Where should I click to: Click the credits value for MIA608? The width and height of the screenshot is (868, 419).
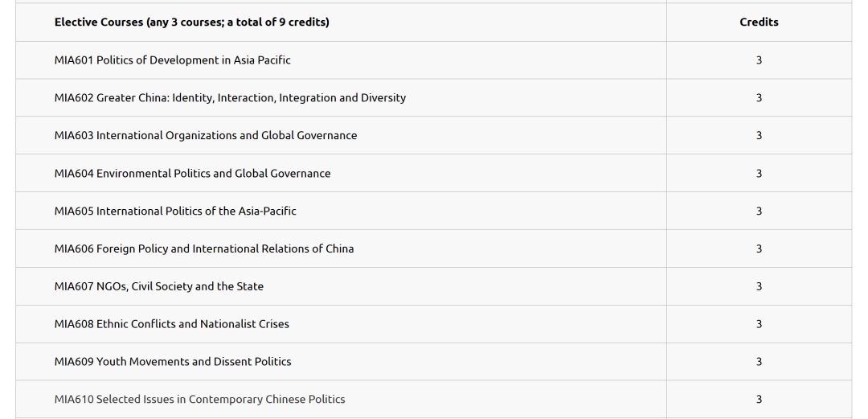click(x=759, y=325)
